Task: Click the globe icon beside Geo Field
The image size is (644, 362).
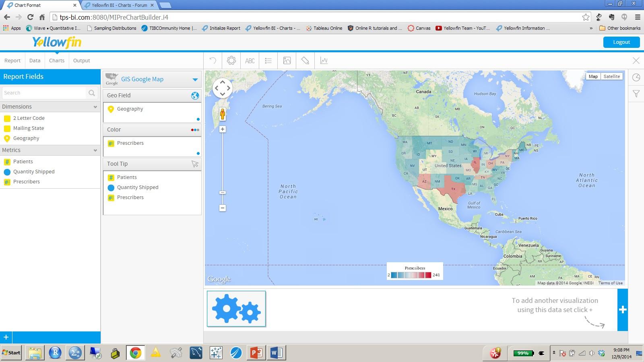Action: pyautogui.click(x=195, y=95)
